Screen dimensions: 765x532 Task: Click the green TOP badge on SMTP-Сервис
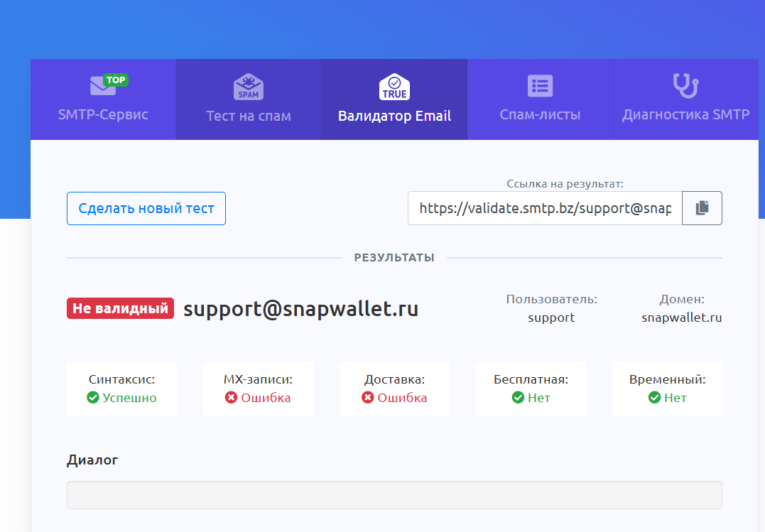pos(115,79)
